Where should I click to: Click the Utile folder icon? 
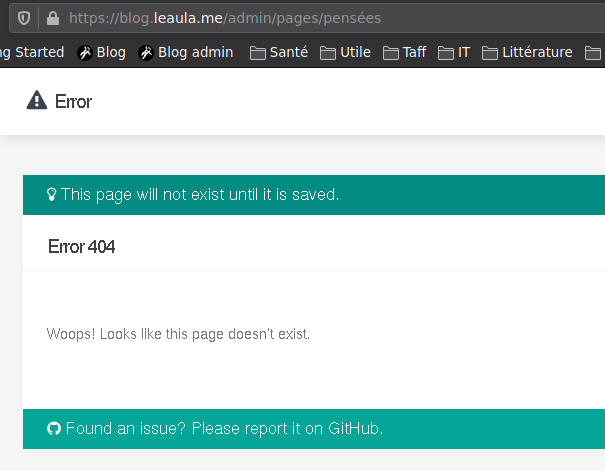tap(328, 53)
